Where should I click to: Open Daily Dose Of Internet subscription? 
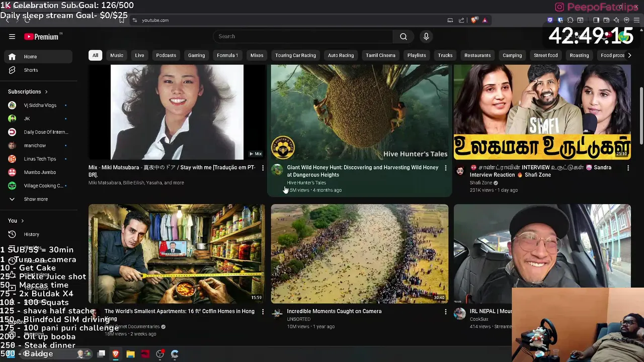click(x=39, y=132)
